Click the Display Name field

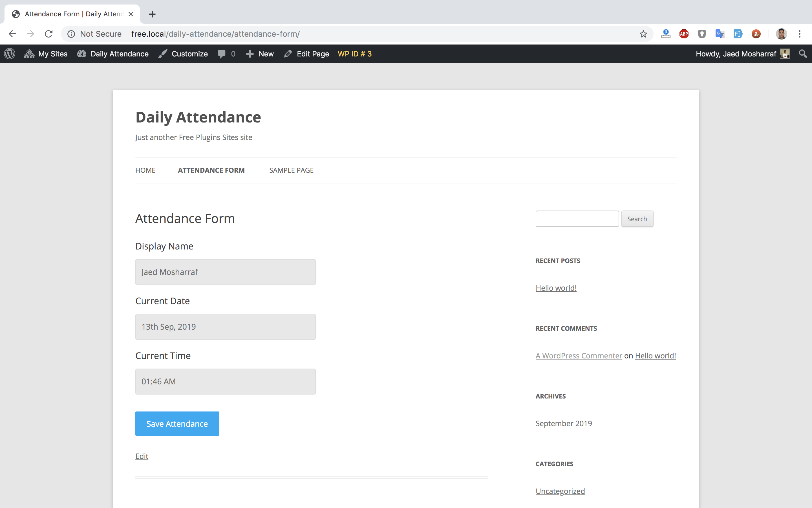click(226, 272)
